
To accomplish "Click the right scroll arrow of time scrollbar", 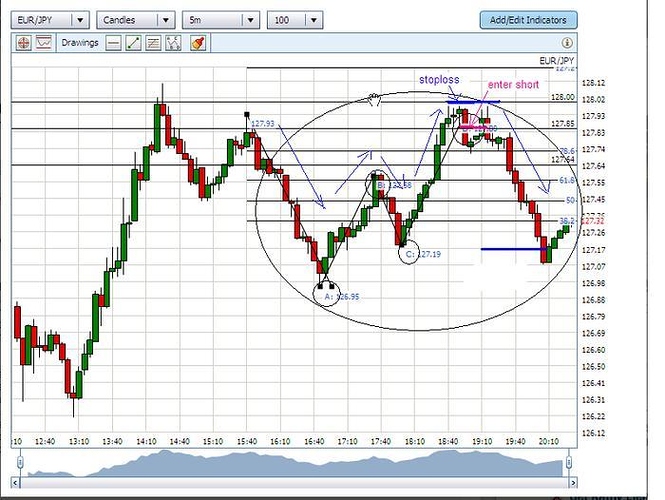I will point(573,483).
